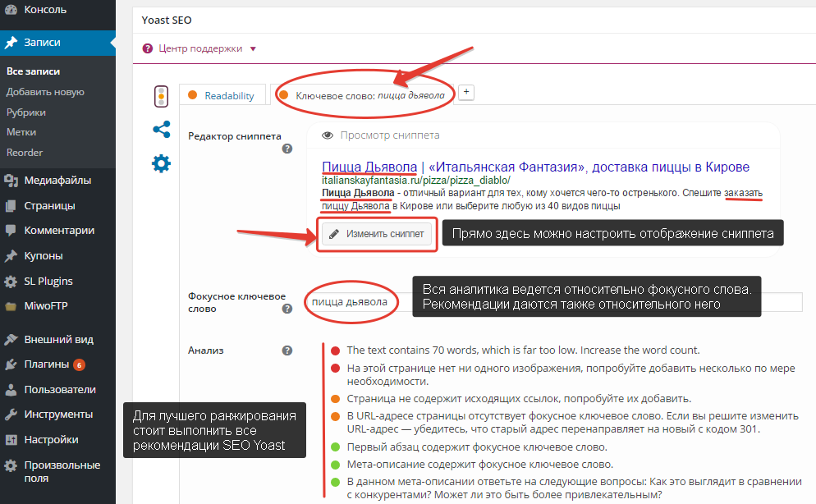Click help icon beside Анализ
This screenshot has height=504, width=816.
click(287, 351)
